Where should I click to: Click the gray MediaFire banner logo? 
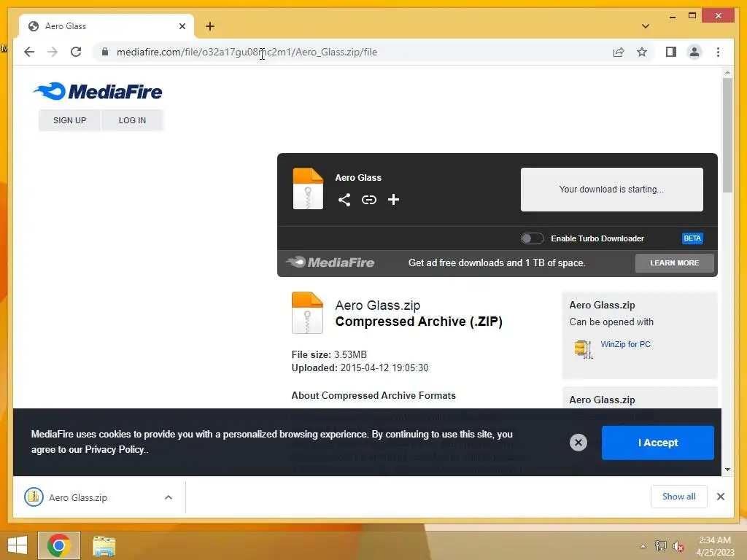click(x=330, y=262)
